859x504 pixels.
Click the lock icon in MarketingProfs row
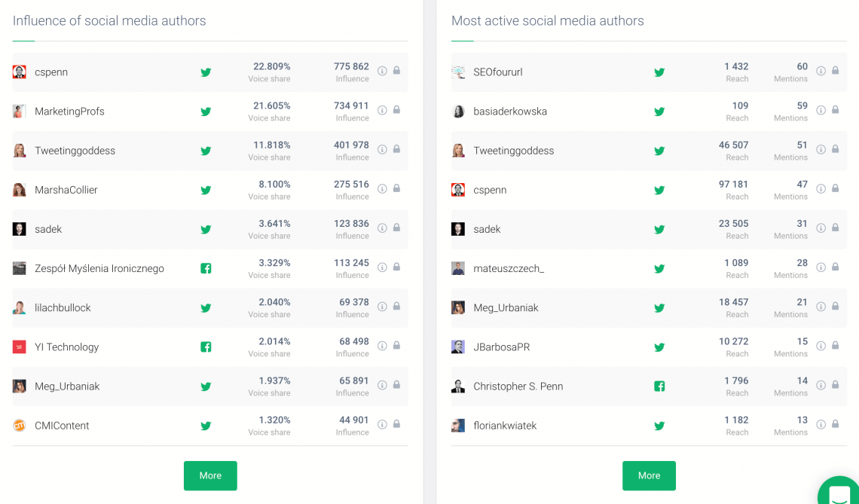(x=396, y=109)
